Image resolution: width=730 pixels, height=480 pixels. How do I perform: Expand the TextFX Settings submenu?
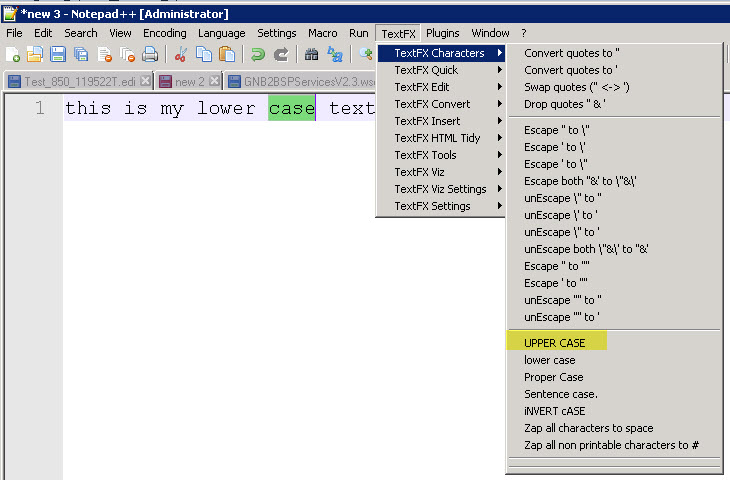441,206
